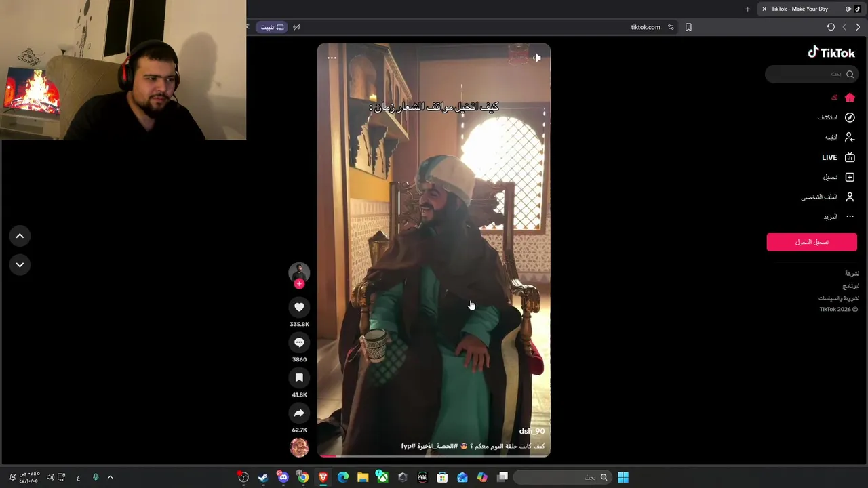Open volume control in system tray

[50, 477]
